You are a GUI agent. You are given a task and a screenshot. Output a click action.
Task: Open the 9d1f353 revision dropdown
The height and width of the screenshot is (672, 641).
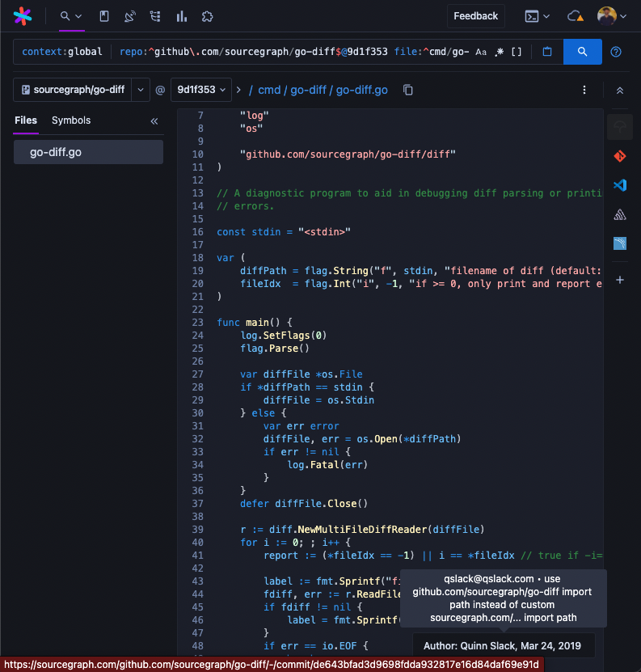tap(201, 90)
